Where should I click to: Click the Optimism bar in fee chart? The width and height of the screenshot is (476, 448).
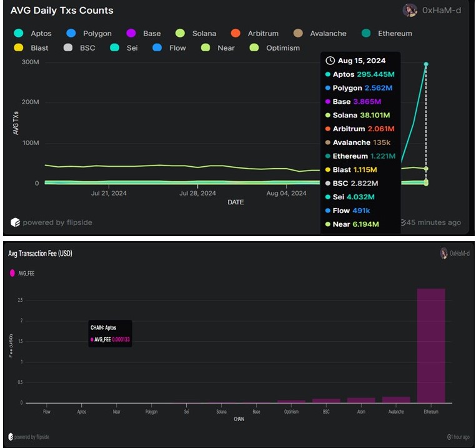(292, 402)
